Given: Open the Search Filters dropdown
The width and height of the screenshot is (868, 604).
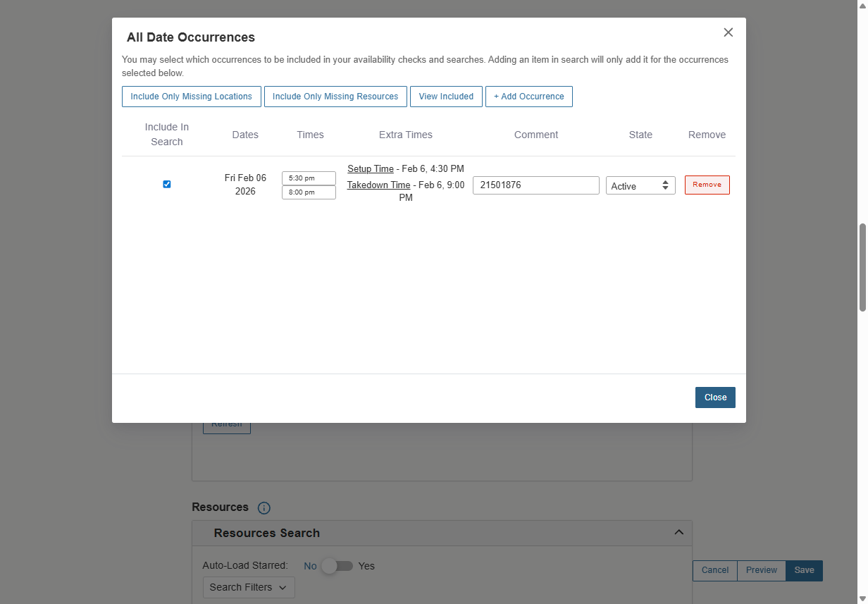Looking at the screenshot, I should 249,587.
